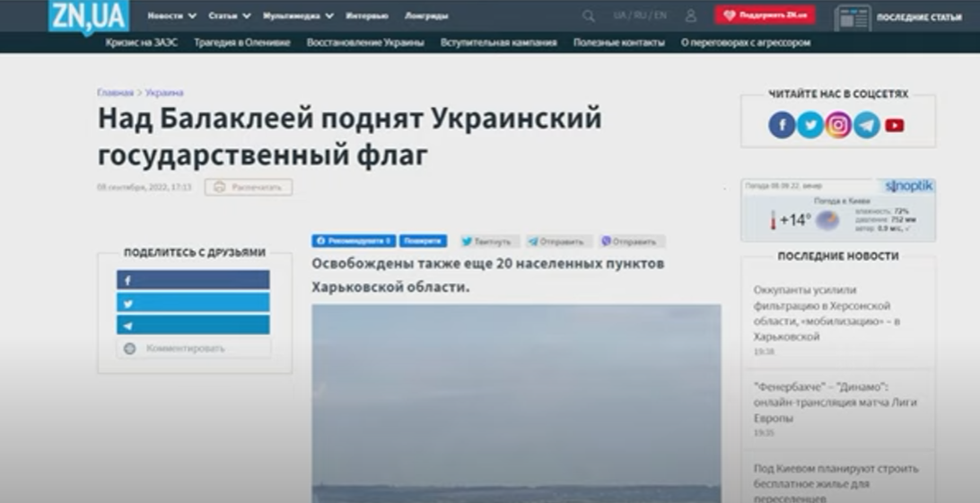This screenshot has height=503, width=980.
Task: Click the ZN.UA site logo
Action: pos(88,16)
